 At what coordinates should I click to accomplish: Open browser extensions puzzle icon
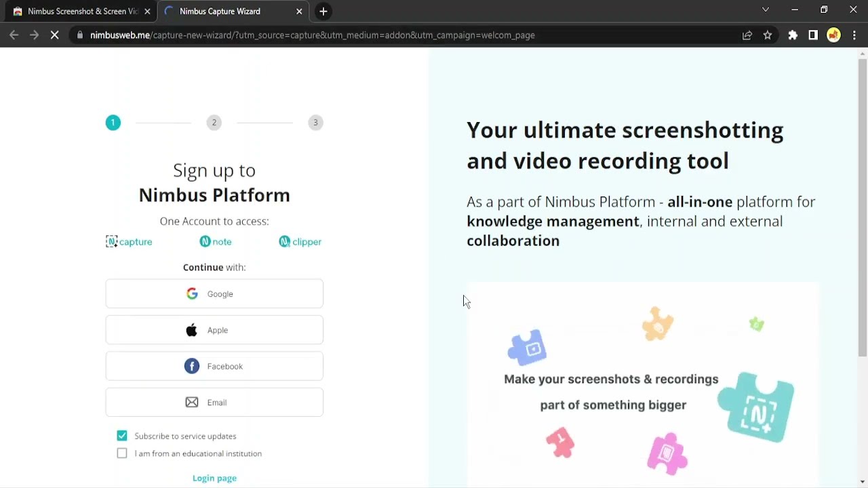point(793,35)
